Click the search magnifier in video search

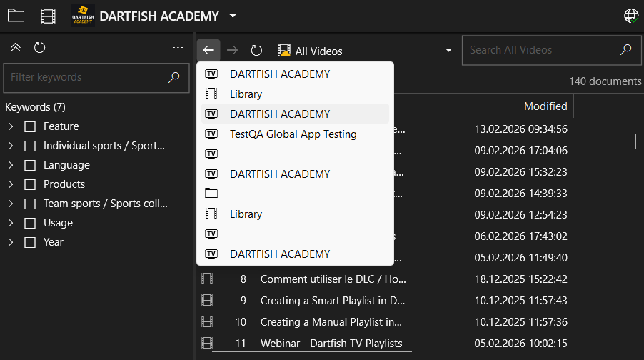[x=626, y=50]
